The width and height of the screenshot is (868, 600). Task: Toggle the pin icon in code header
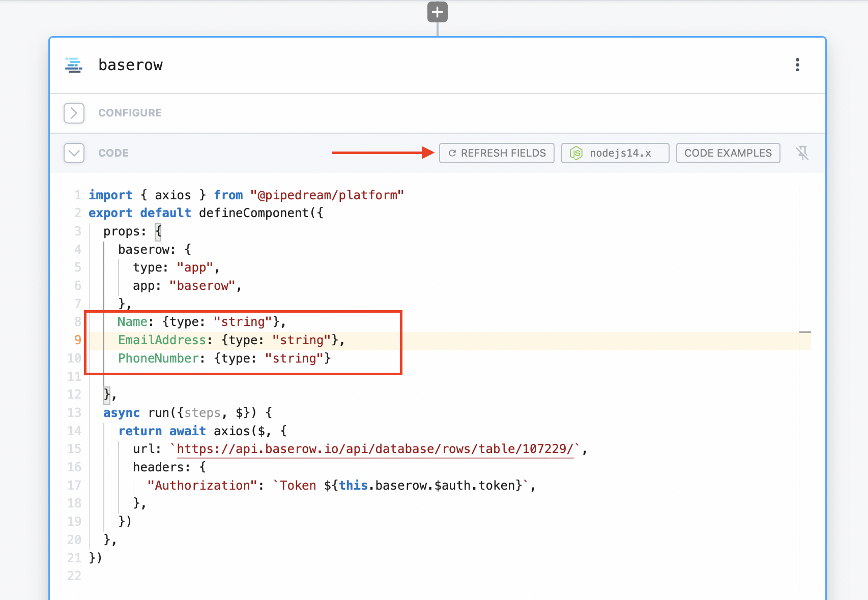click(x=802, y=153)
